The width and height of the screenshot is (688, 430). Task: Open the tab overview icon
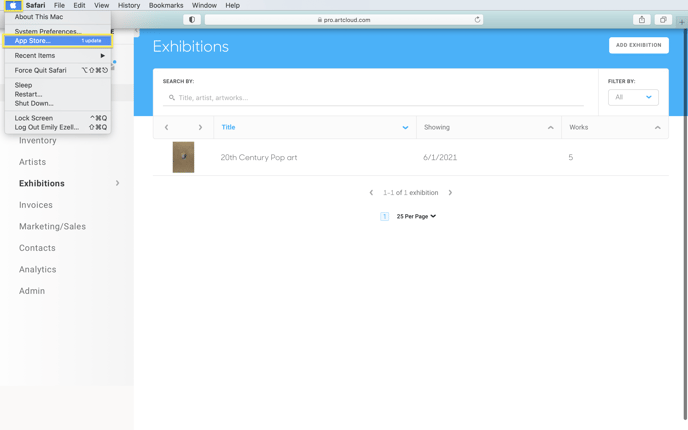663,20
